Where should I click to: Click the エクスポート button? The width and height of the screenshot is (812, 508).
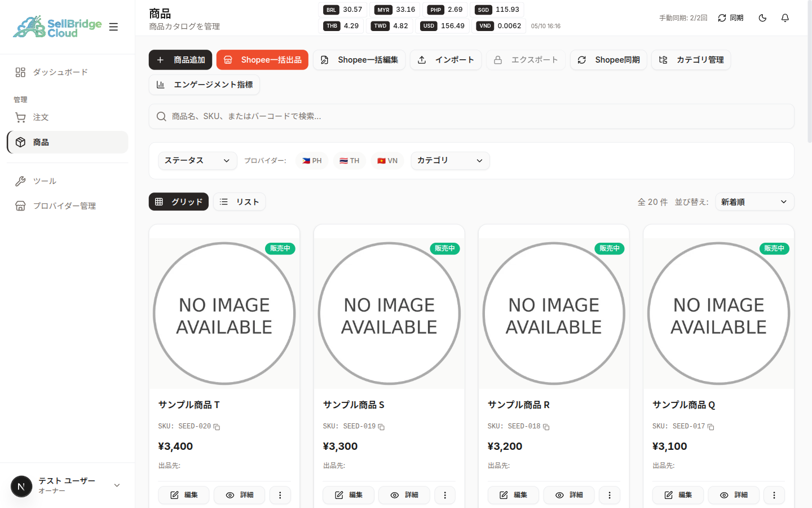point(526,60)
